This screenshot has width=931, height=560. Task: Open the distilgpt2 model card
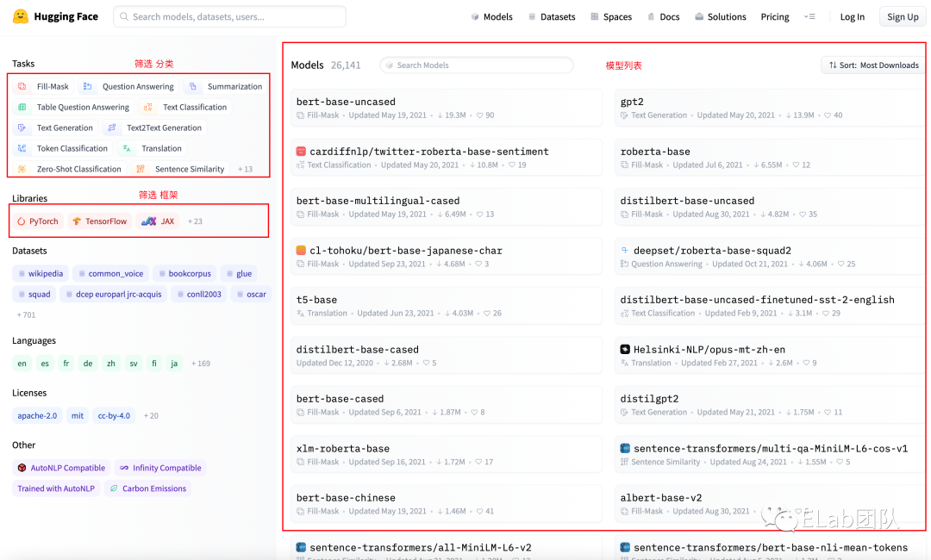pyautogui.click(x=770, y=405)
